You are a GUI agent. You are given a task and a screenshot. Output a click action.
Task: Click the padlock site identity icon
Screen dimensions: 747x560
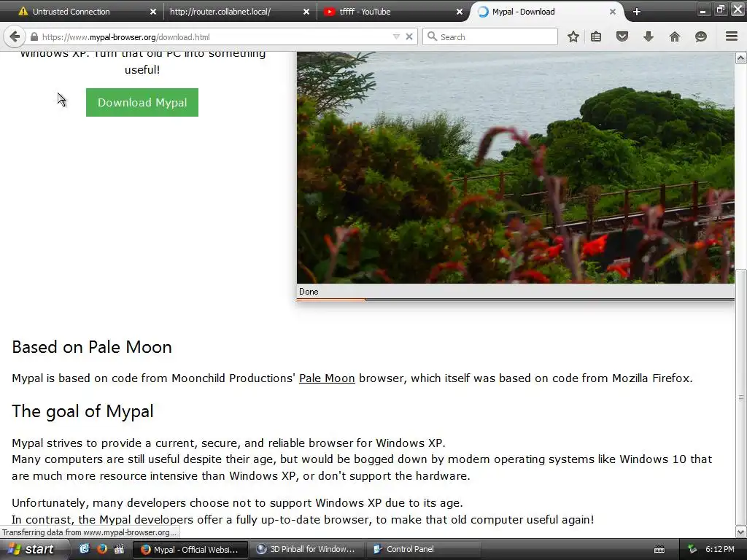point(34,36)
